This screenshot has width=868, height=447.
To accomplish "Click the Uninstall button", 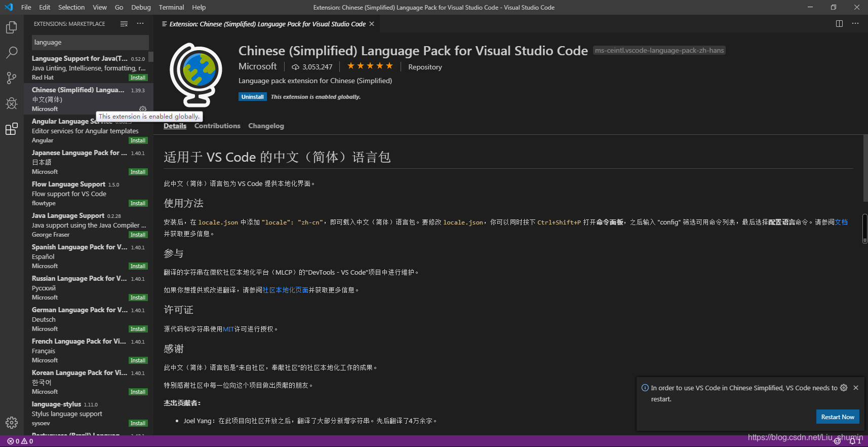I will [x=252, y=97].
